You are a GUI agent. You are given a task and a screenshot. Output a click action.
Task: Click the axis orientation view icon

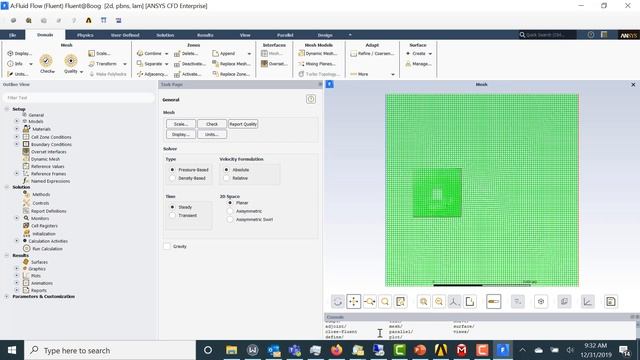tap(454, 302)
